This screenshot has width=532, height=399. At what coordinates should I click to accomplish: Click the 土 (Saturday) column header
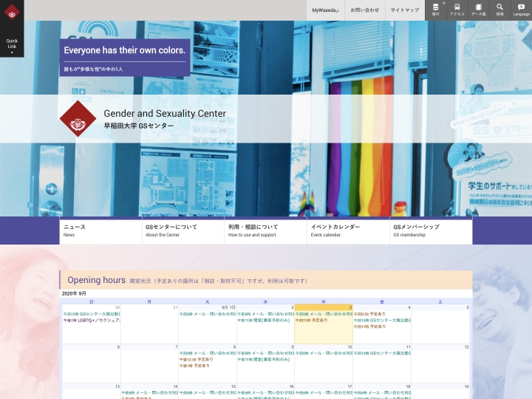click(x=440, y=301)
